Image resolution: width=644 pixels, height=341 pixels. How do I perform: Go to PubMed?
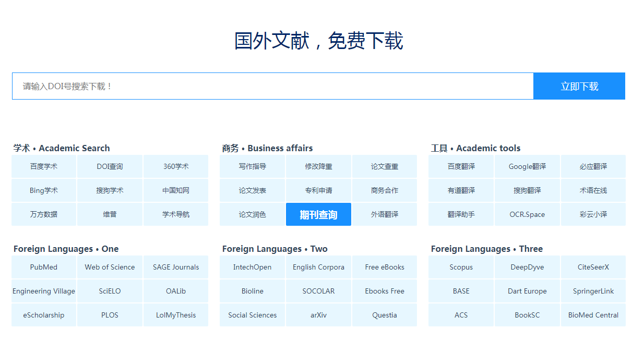(44, 267)
